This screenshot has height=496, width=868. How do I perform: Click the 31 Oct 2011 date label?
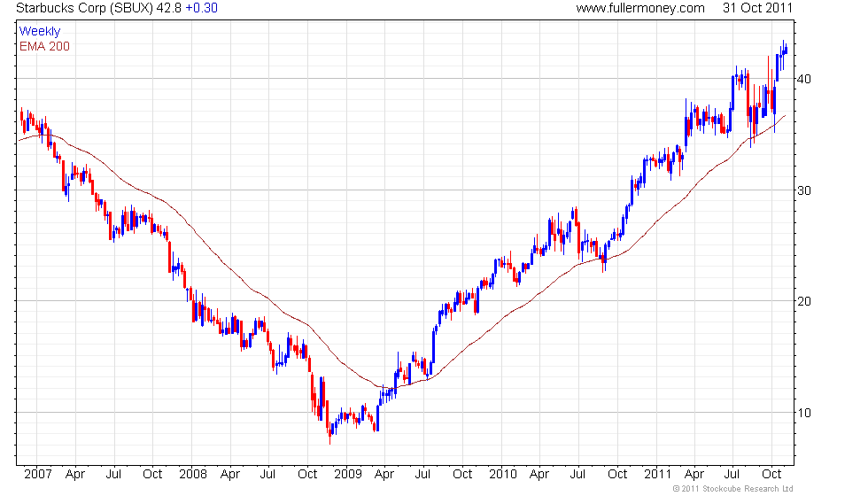[x=758, y=8]
